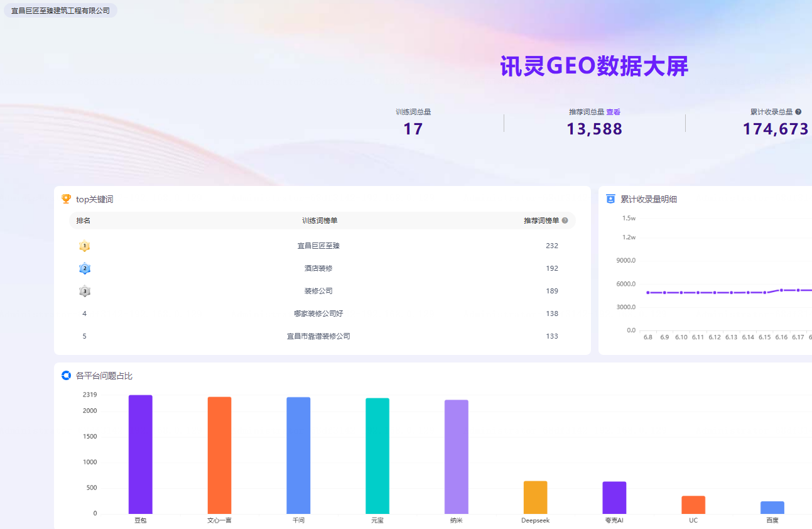Select the keyword row 宜昌巨匠至臻
Viewport: 812px width, 529px height.
point(322,246)
